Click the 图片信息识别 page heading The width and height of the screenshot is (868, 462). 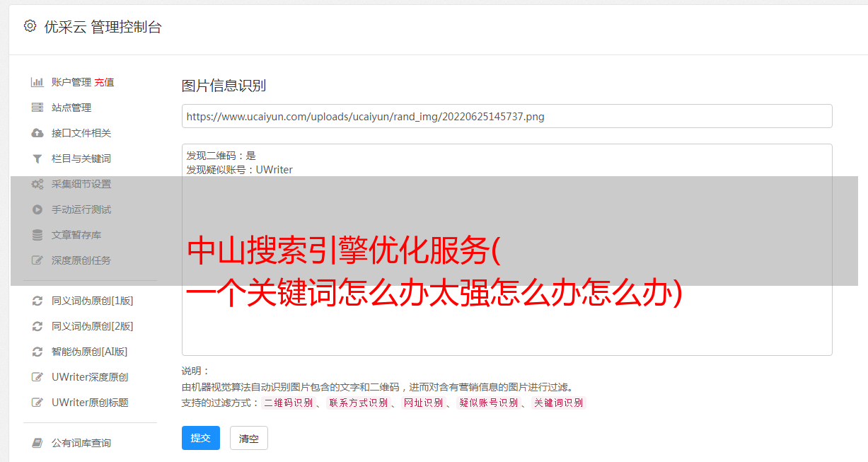tap(224, 86)
